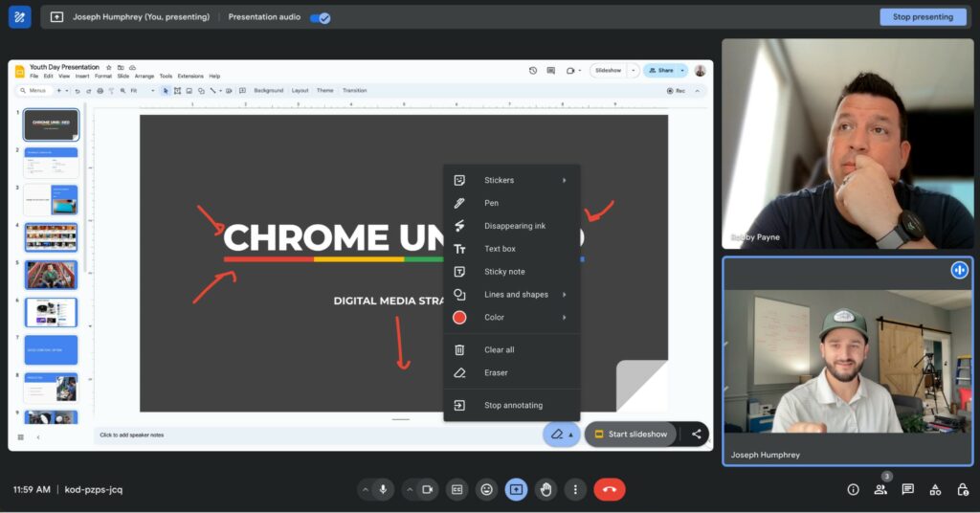Click the Theme toolbar button
Viewport: 980px width, 513px height.
coord(325,91)
